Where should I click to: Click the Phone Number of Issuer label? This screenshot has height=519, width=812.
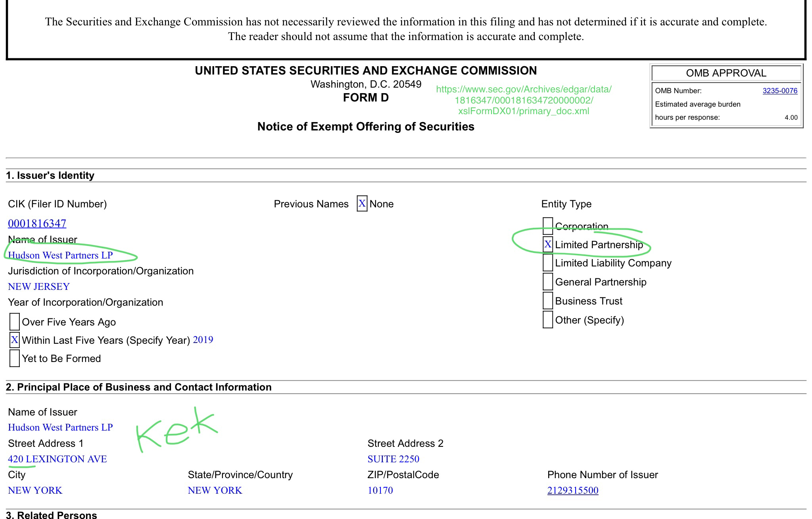(603, 475)
